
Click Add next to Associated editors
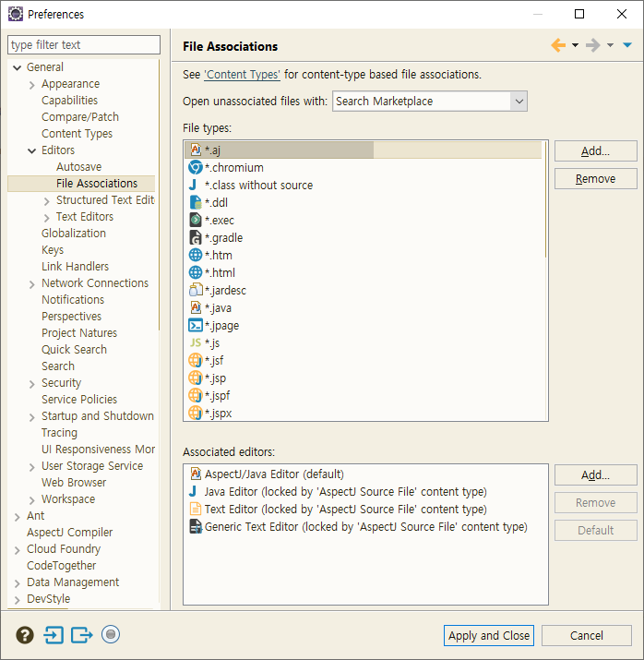[x=596, y=475]
